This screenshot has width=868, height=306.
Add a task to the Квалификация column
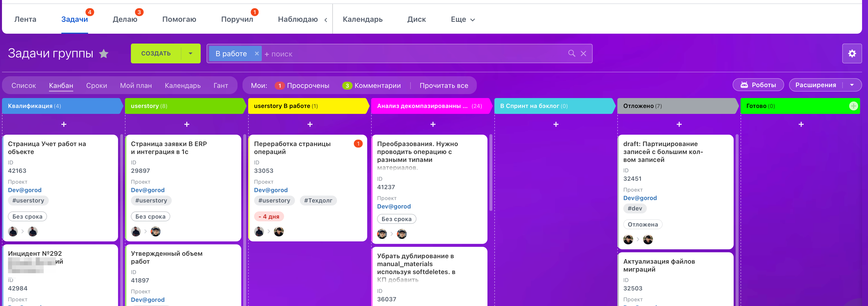point(64,124)
